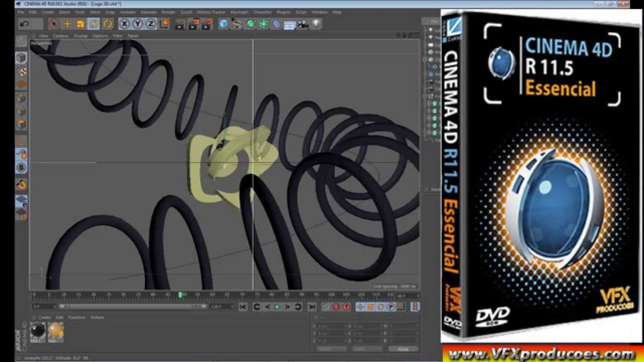Click Render View clapperboard icon
Viewport: 644px width, 362px height.
tap(180, 24)
